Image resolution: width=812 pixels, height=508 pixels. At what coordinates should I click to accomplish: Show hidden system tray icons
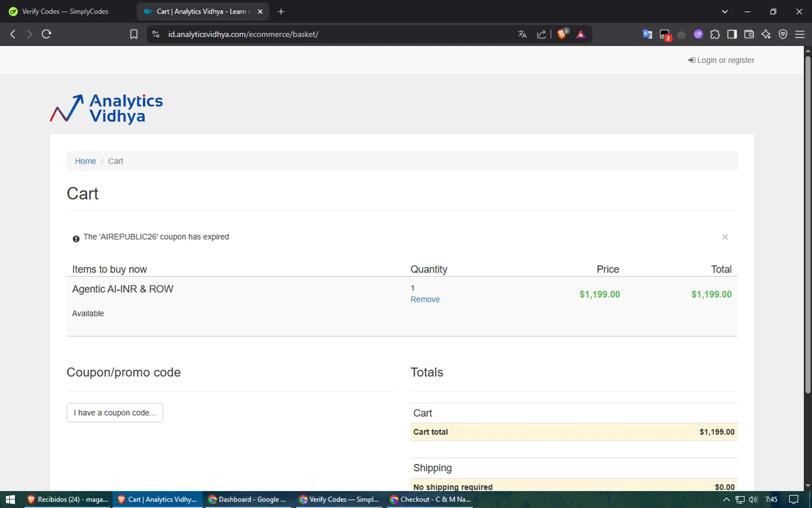(726, 499)
